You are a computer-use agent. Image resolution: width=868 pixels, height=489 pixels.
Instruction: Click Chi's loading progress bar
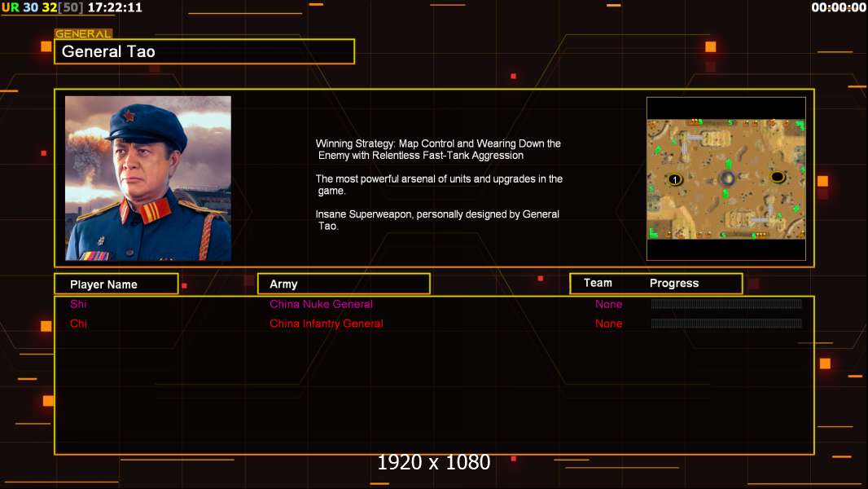click(726, 323)
